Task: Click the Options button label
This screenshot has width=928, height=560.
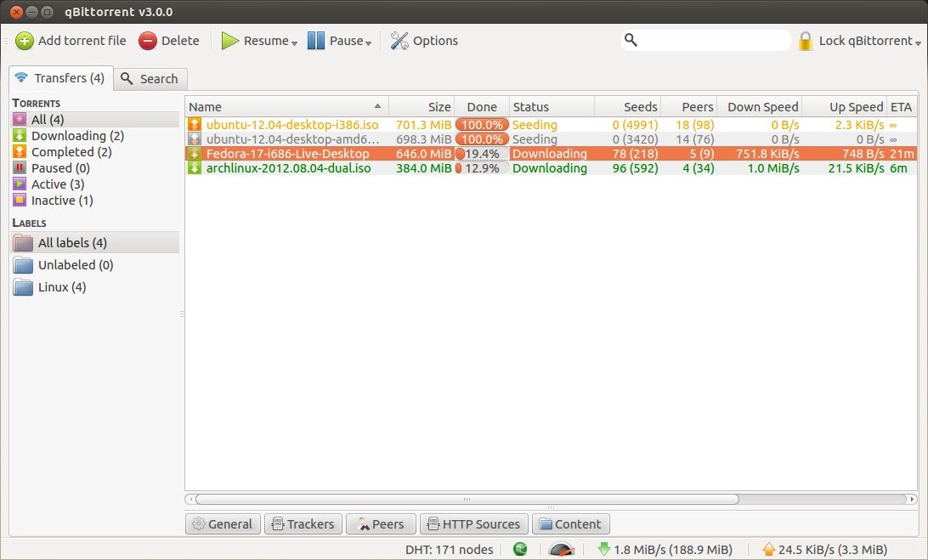Action: 436,41
